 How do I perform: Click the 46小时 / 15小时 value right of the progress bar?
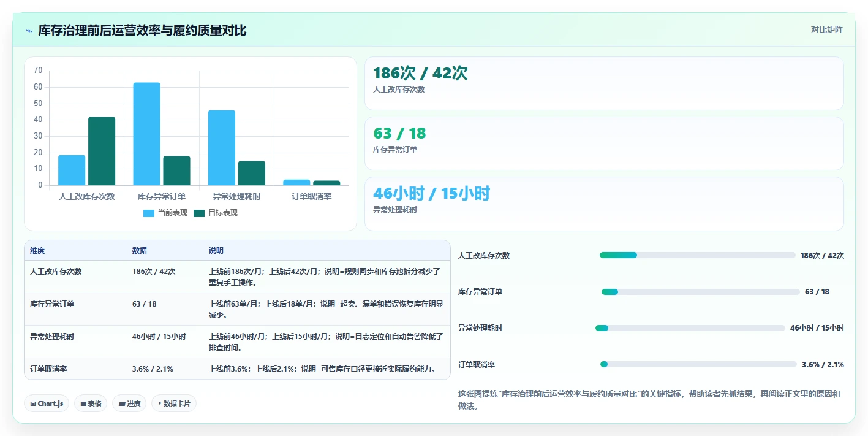(x=817, y=328)
